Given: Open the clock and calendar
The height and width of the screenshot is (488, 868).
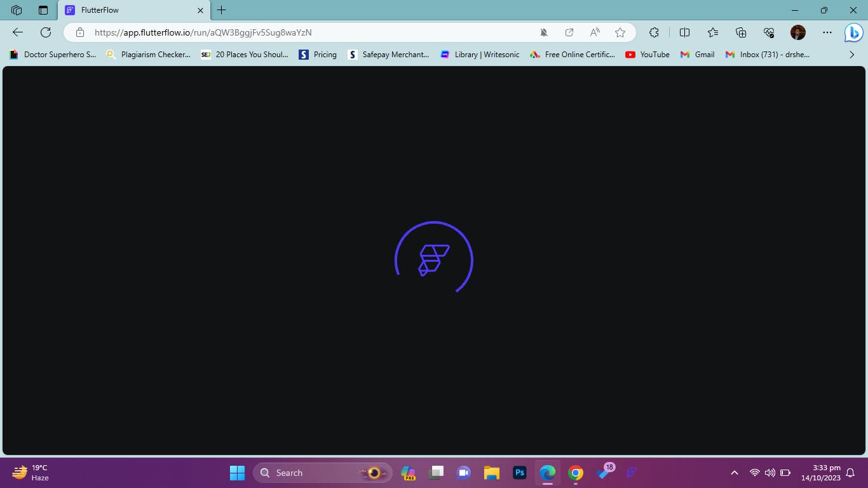Looking at the screenshot, I should pyautogui.click(x=821, y=473).
